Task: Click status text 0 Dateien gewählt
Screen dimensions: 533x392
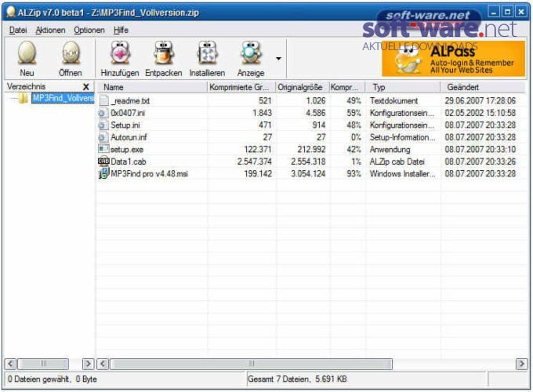Action: click(x=39, y=379)
